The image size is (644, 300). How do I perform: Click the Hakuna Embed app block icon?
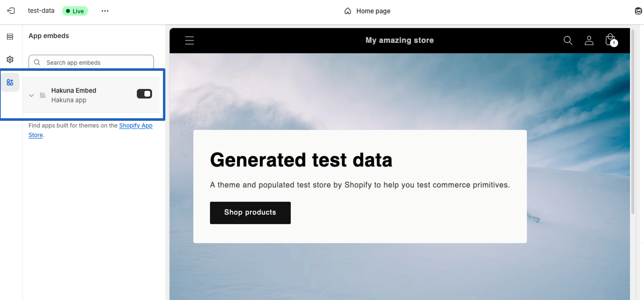click(x=43, y=95)
